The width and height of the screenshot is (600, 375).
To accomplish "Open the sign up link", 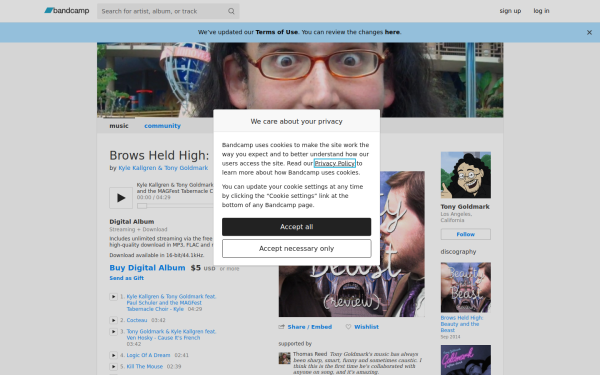I will pyautogui.click(x=510, y=11).
